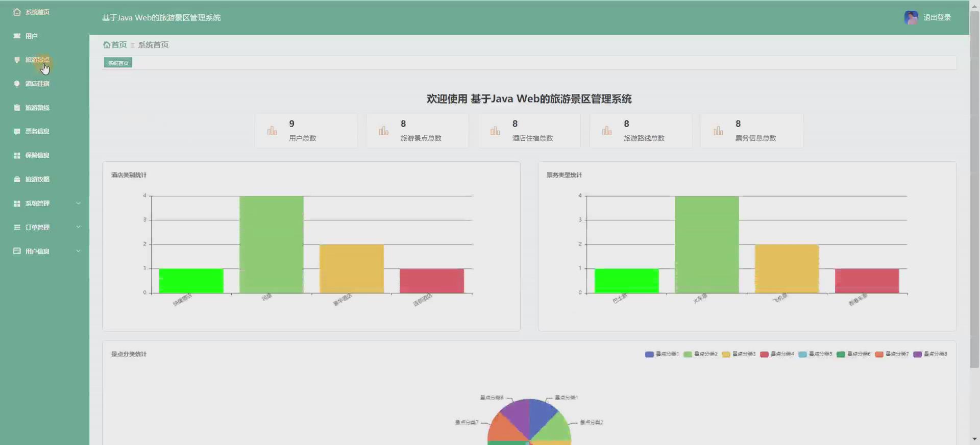The image size is (980, 445).
Task: Click the vertical scrollbar thumb
Action: [974, 189]
